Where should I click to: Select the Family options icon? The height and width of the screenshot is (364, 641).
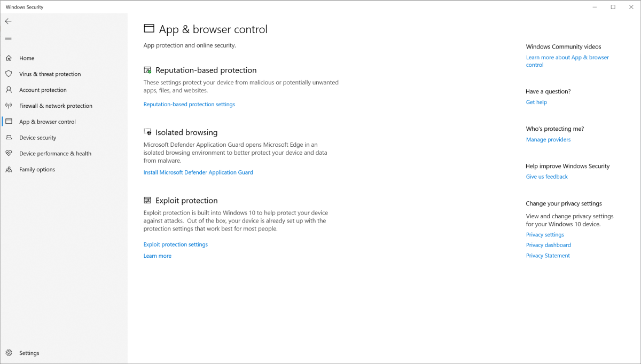point(9,169)
